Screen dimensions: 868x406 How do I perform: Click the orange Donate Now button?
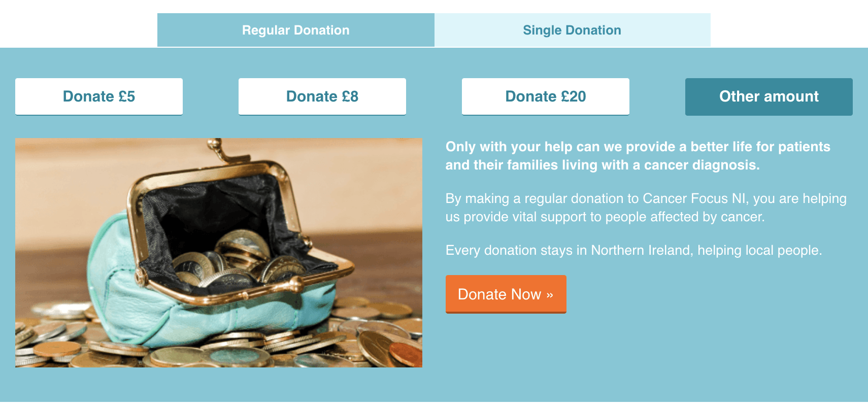click(x=506, y=294)
